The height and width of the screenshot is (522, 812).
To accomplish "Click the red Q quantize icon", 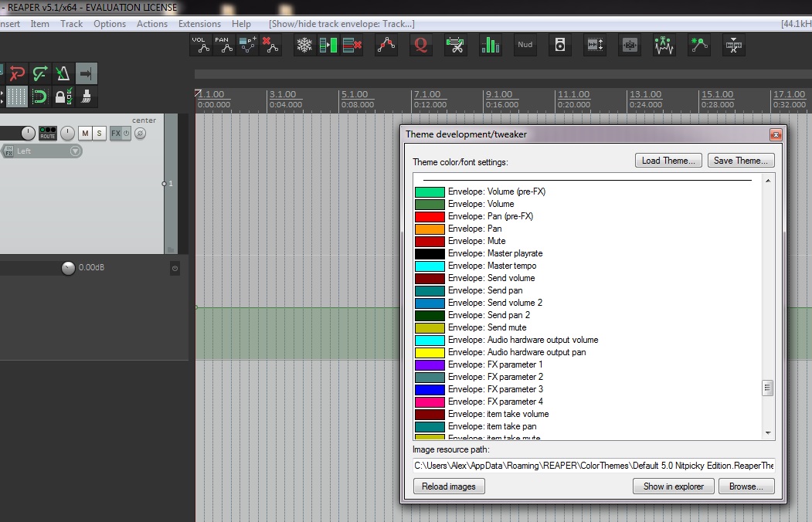I will coord(421,46).
